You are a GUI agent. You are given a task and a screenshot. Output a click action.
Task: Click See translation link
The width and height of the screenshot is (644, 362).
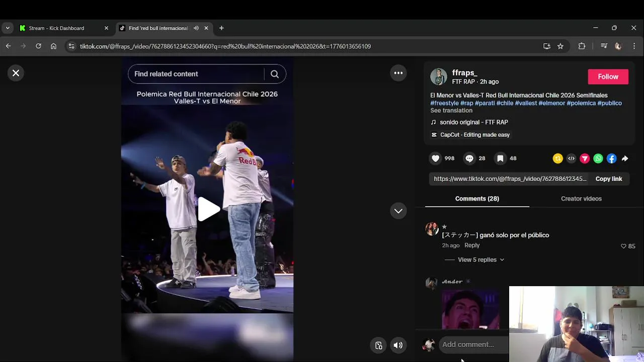[451, 111]
